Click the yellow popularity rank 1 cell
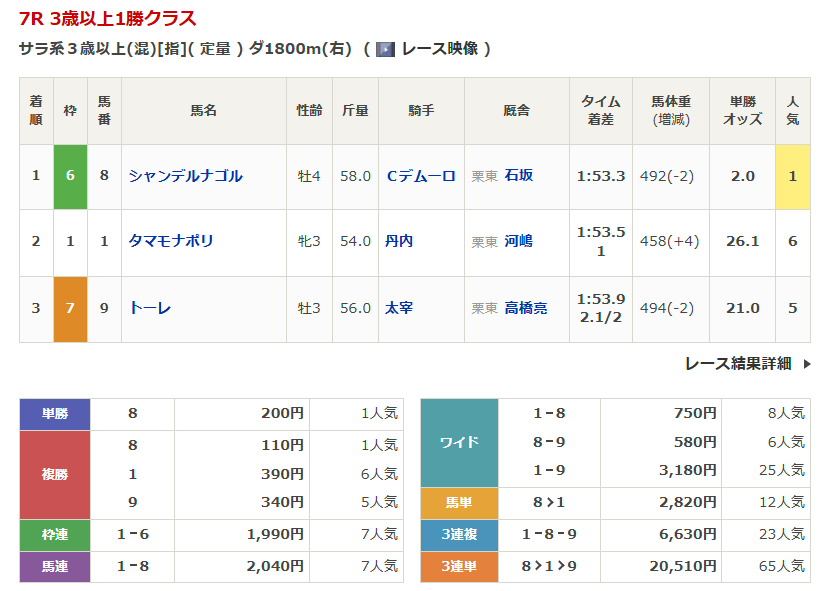 point(792,176)
